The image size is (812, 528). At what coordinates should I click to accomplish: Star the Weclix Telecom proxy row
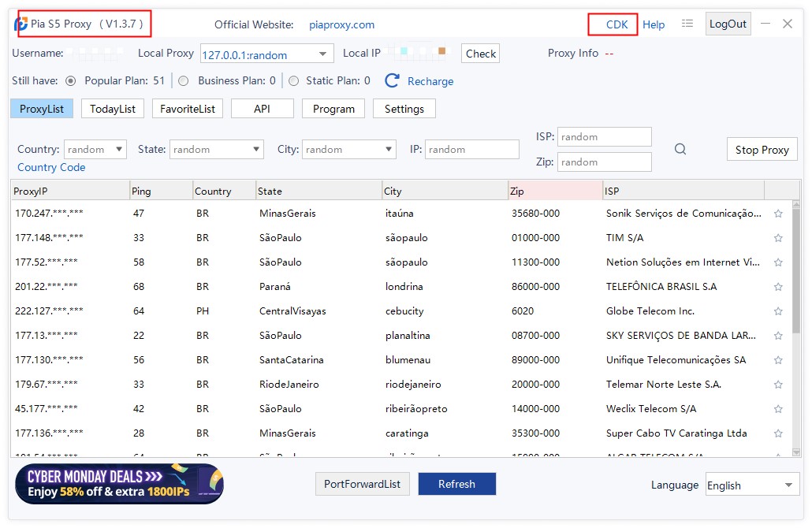point(778,408)
